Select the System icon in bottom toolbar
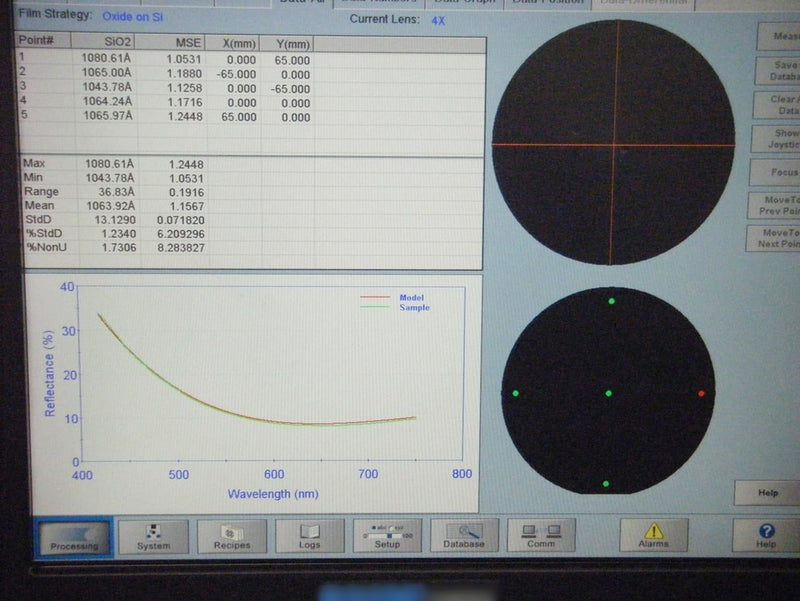Viewport: 800px width, 601px height. coord(152,538)
